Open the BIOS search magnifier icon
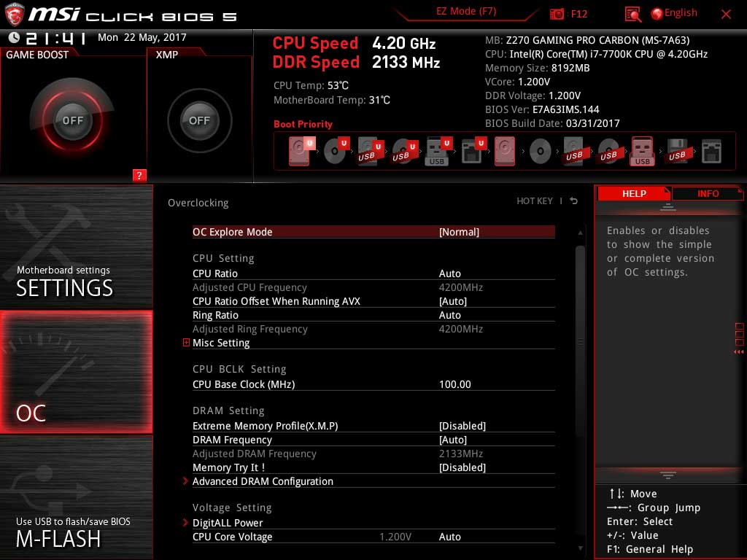Screen dimensions: 747x560 tap(632, 15)
